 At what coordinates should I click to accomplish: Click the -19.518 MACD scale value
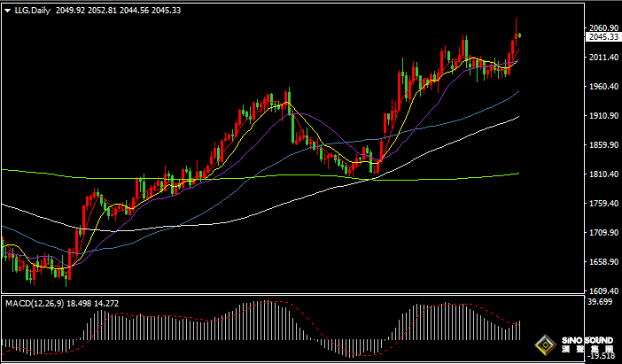[600, 356]
